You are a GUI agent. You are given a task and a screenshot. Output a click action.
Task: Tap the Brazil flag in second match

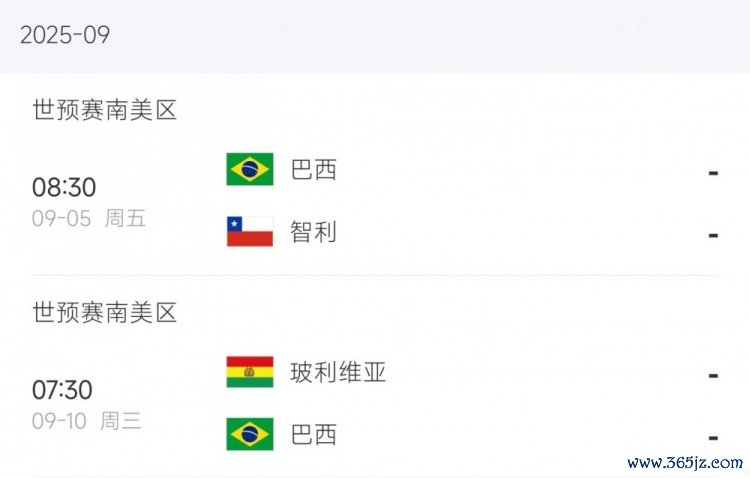point(250,434)
